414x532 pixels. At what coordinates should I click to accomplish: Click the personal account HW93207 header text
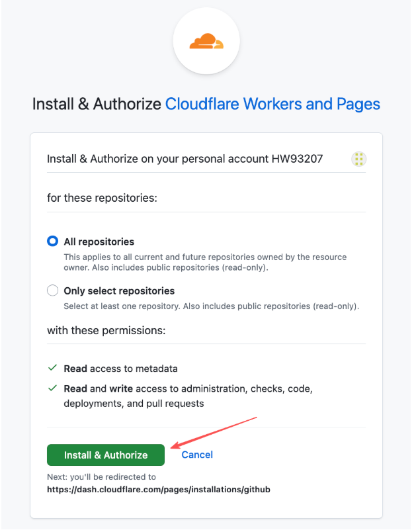tap(185, 159)
